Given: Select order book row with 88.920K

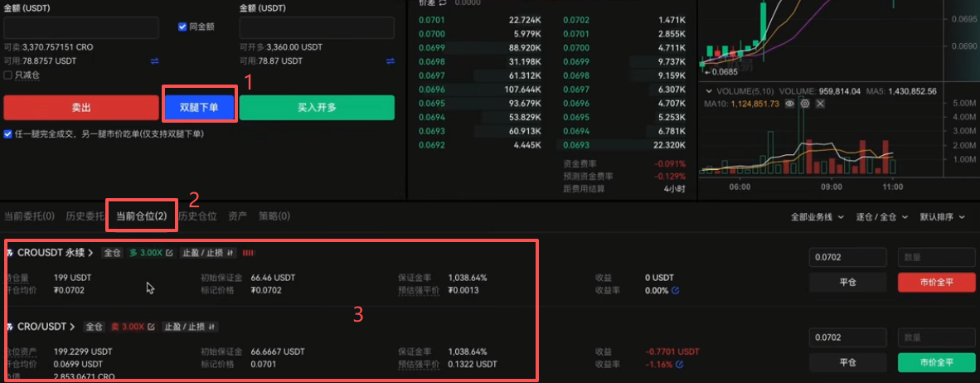Looking at the screenshot, I should 480,48.
